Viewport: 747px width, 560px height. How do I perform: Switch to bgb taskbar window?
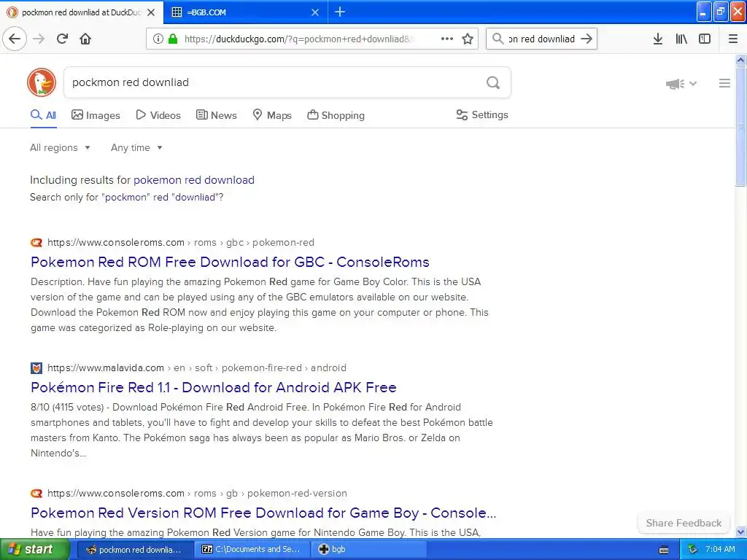tap(368, 550)
